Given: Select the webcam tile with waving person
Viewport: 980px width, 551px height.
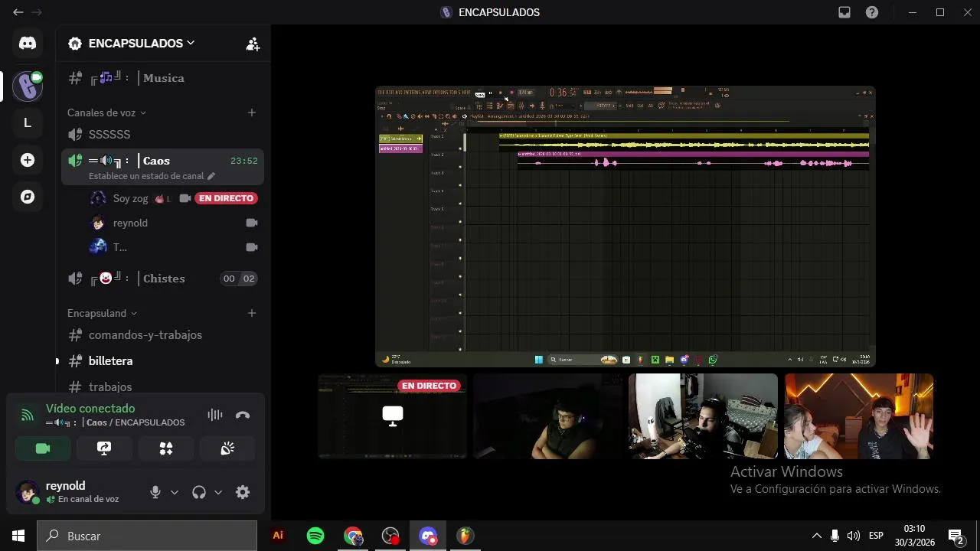Looking at the screenshot, I should tap(859, 416).
